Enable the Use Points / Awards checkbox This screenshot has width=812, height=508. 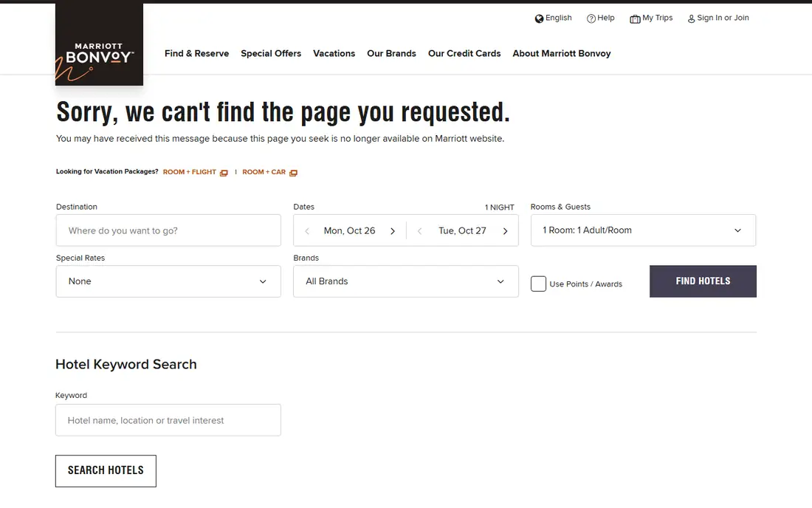point(539,284)
